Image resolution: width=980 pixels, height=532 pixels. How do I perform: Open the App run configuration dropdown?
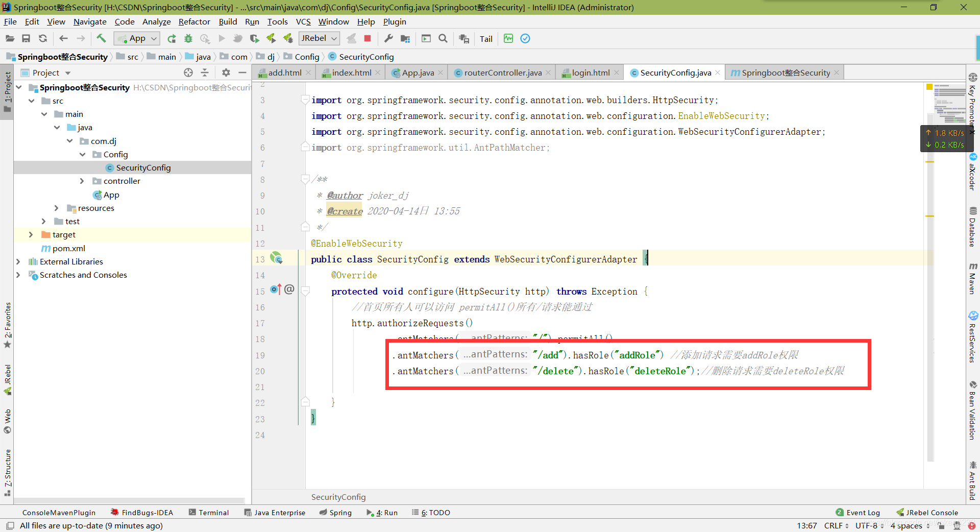(137, 38)
